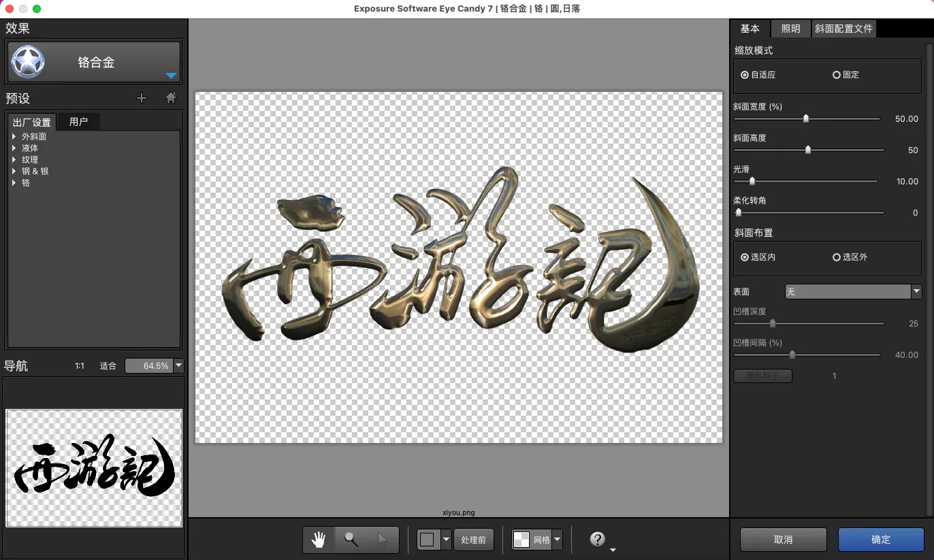
Task: Click 取消 to cancel
Action: tap(784, 540)
